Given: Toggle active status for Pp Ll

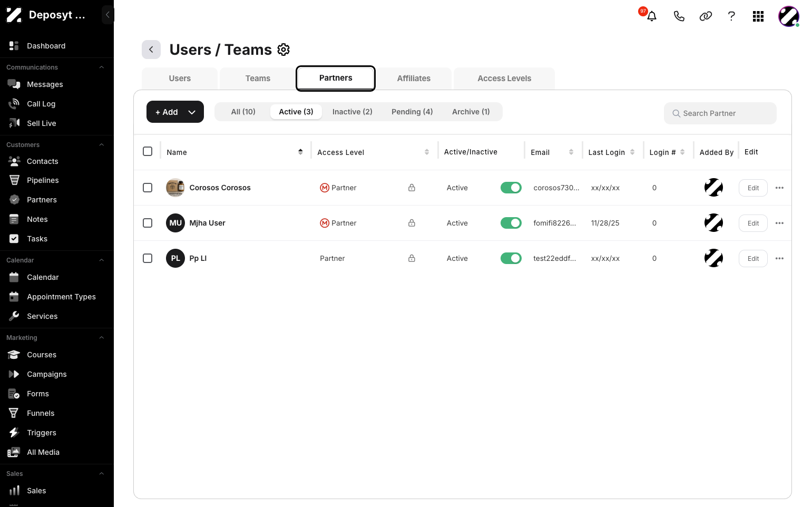Looking at the screenshot, I should [x=511, y=258].
